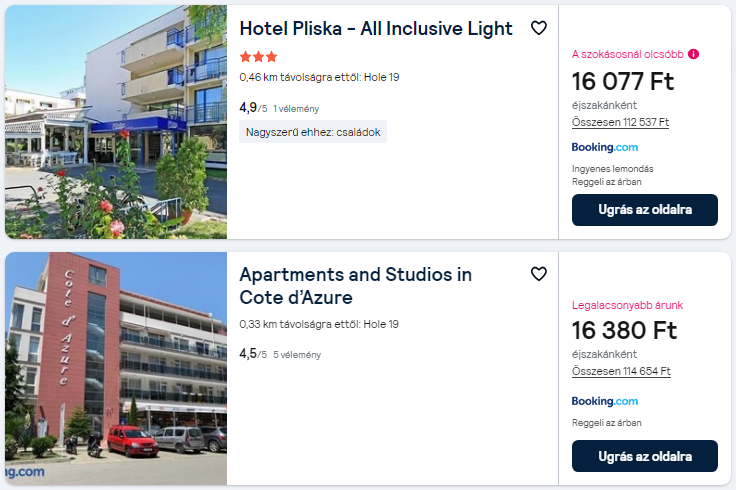
Task: Open Összesen 114 654 Ft total link
Action: (620, 371)
